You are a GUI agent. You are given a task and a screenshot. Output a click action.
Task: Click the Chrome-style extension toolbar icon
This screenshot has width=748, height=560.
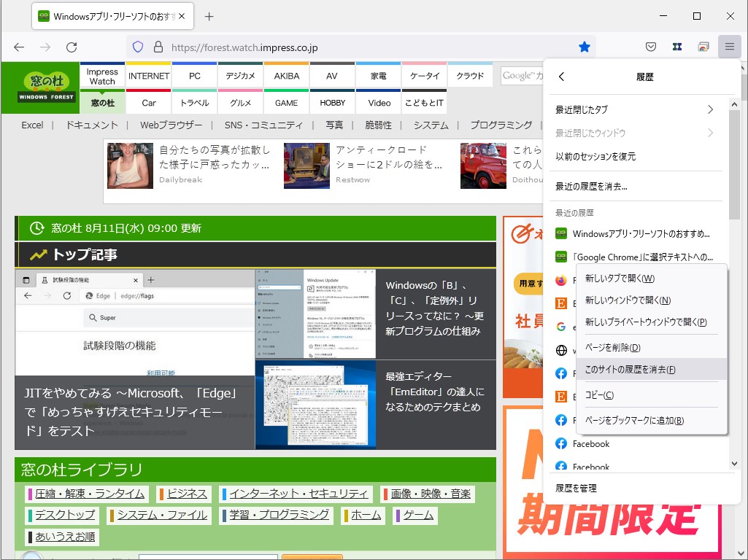click(x=703, y=47)
